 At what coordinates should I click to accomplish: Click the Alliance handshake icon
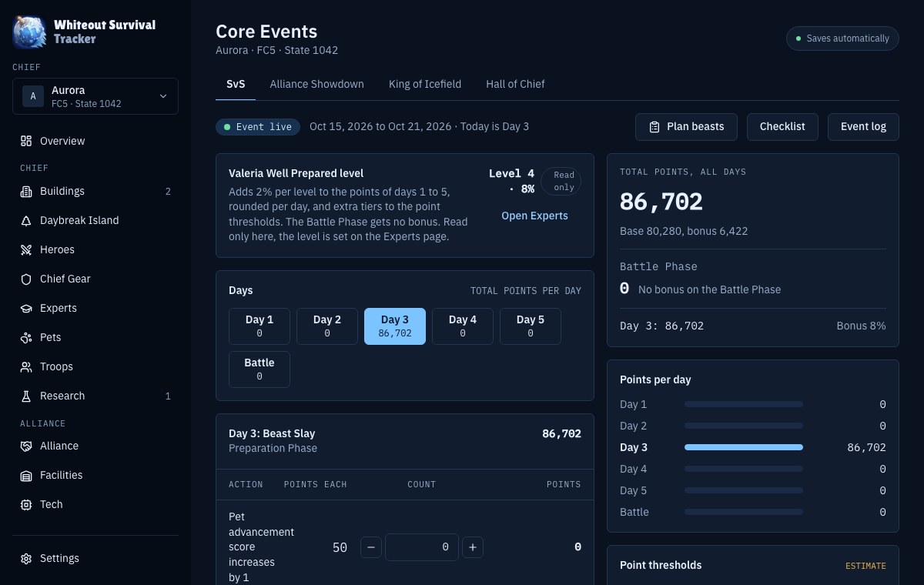click(26, 446)
